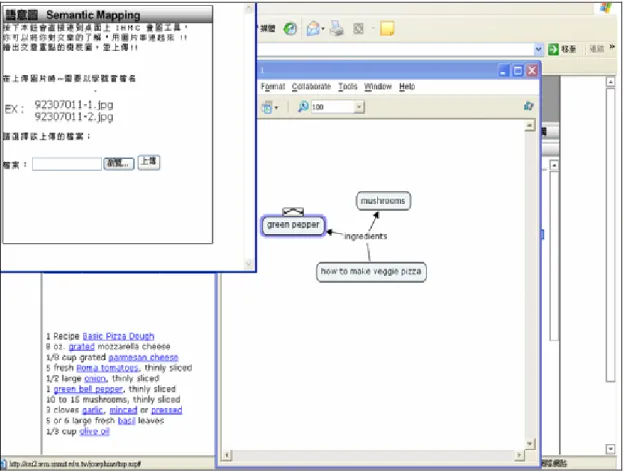Minimize the CmapTools window

[x=504, y=71]
